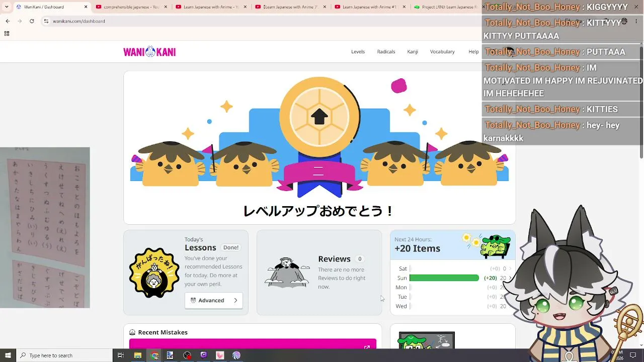Click the browser back button
The width and height of the screenshot is (644, 362).
[8, 21]
